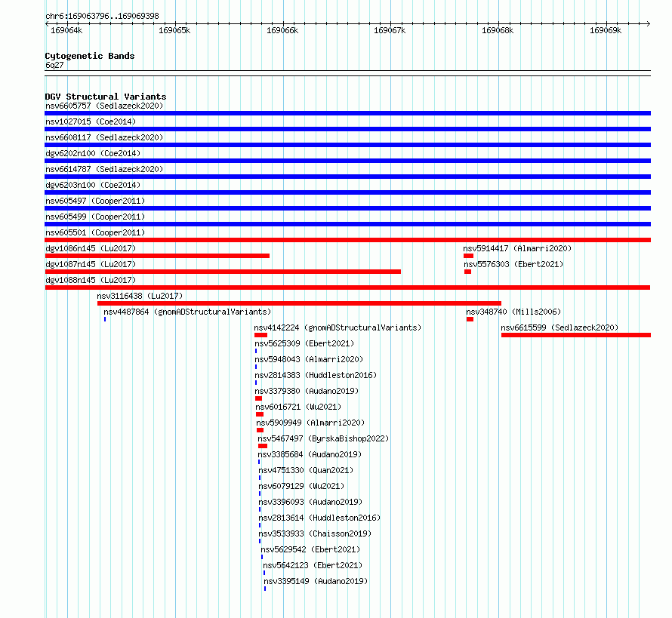
Task: Click the nsv6605757 (Sedlazeck2020) variant label
Action: [x=104, y=106]
